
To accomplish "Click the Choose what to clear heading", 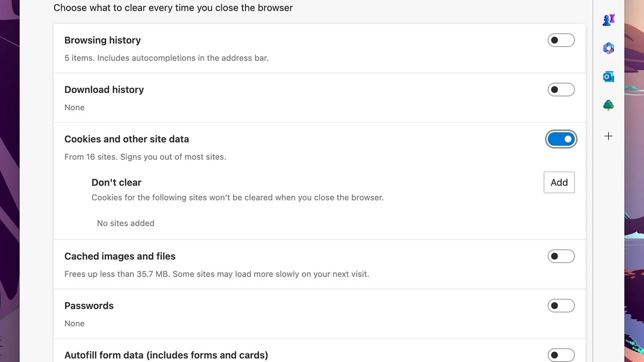I will coord(173,8).
